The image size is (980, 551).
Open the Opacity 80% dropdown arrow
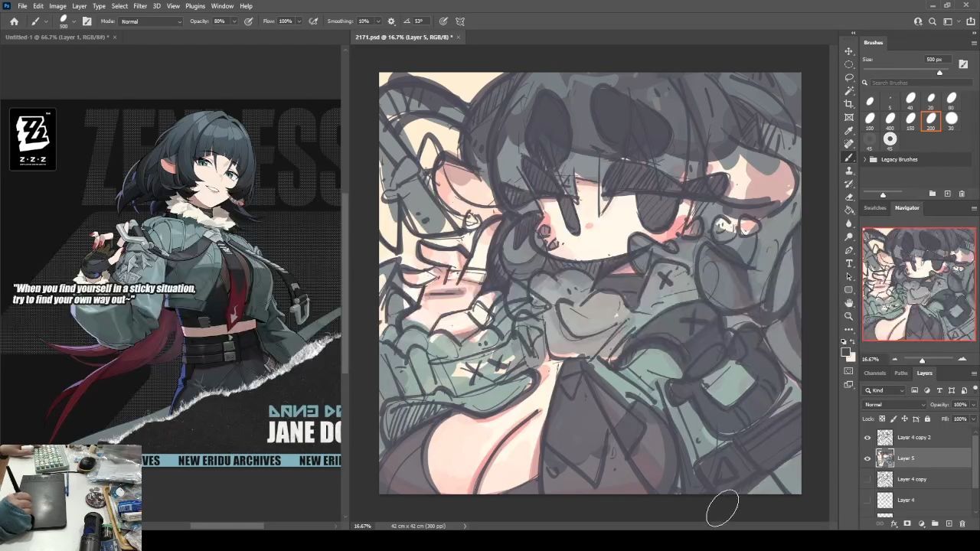click(x=234, y=21)
